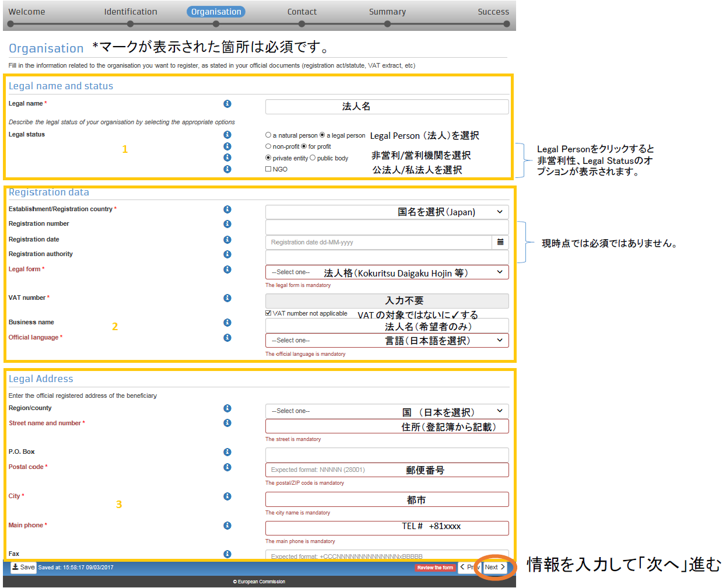726x588 pixels.
Task: Click the info icon beside Legal name
Action: tap(227, 104)
